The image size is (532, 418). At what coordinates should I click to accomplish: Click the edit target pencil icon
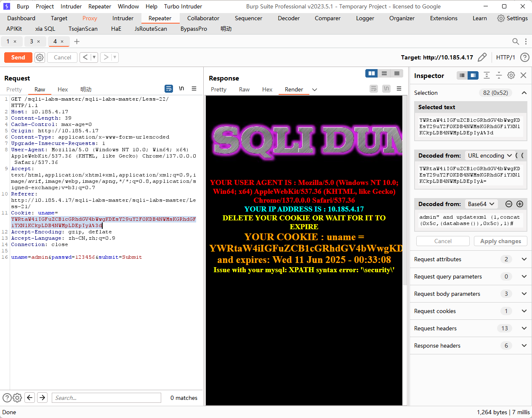[x=482, y=57]
